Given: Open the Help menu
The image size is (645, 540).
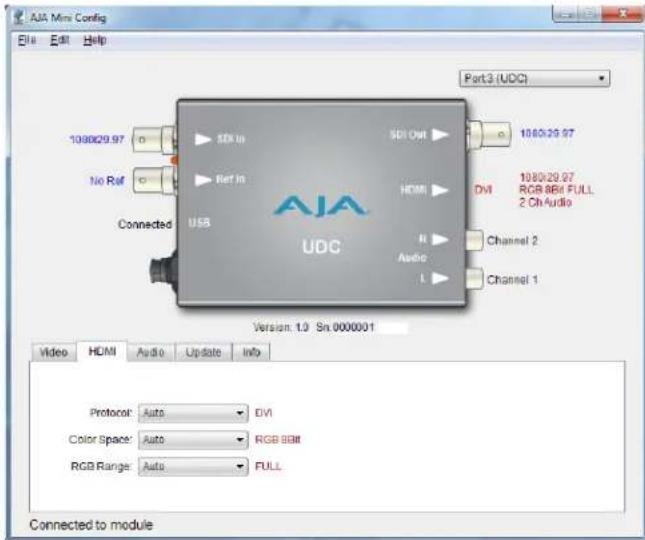Looking at the screenshot, I should (x=95, y=40).
